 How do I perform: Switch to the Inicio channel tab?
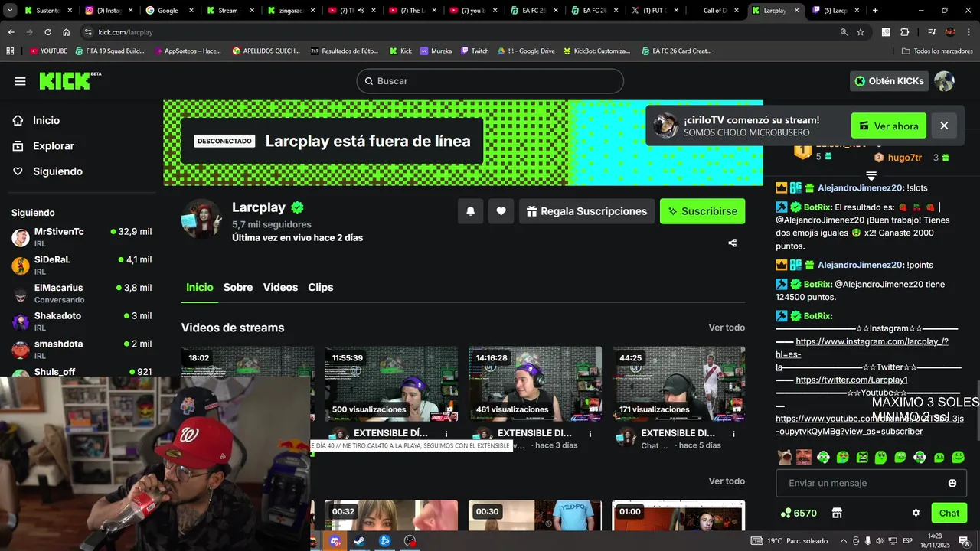coord(200,287)
